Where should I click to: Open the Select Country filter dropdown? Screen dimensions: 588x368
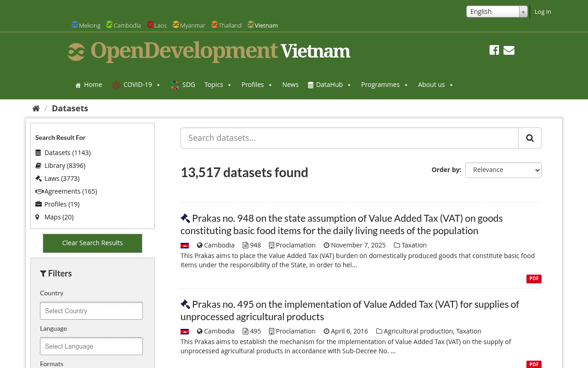91,311
